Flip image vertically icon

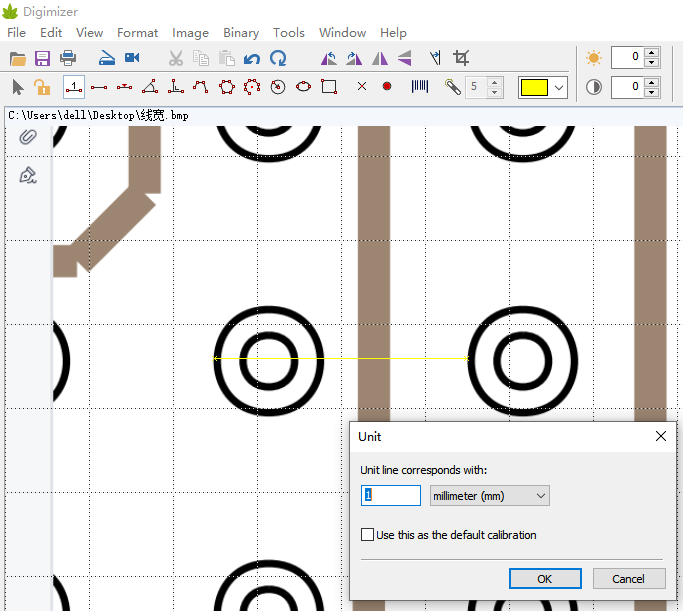click(x=405, y=58)
